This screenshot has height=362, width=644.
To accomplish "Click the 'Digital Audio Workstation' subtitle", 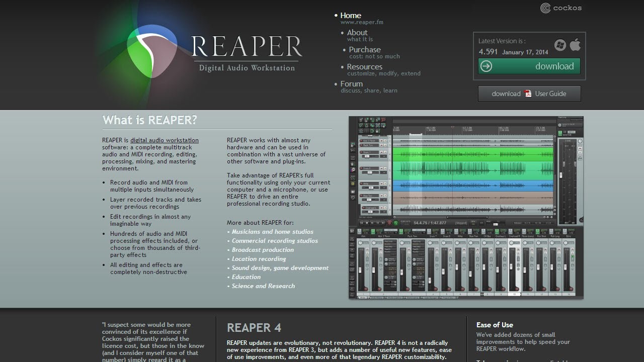I will point(247,68).
